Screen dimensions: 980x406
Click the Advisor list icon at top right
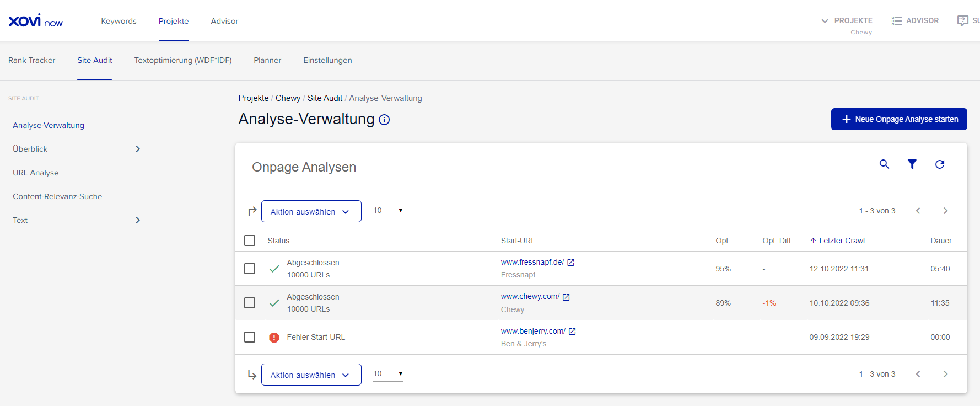[897, 21]
